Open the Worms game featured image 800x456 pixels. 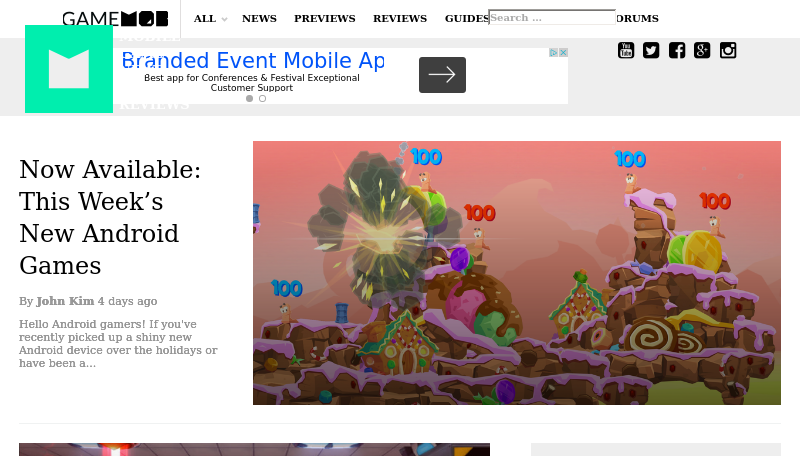click(517, 273)
